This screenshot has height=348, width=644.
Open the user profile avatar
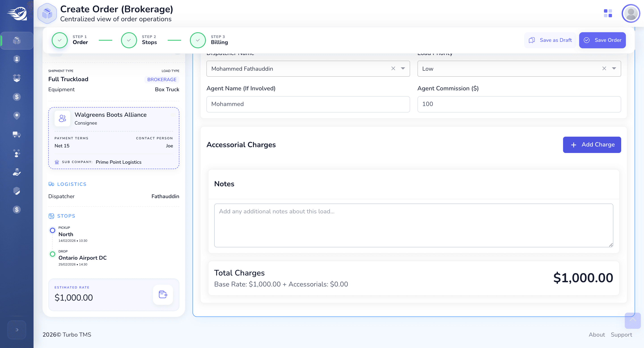tap(631, 13)
